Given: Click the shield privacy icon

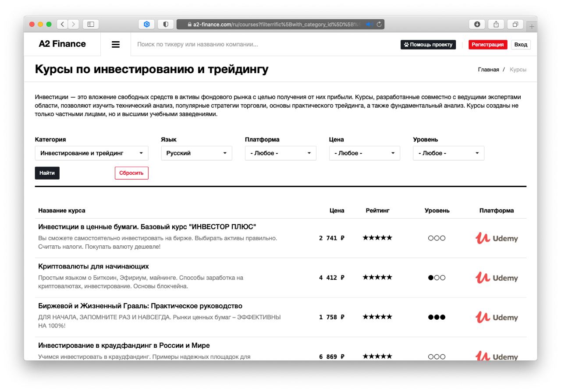Looking at the screenshot, I should pyautogui.click(x=166, y=25).
